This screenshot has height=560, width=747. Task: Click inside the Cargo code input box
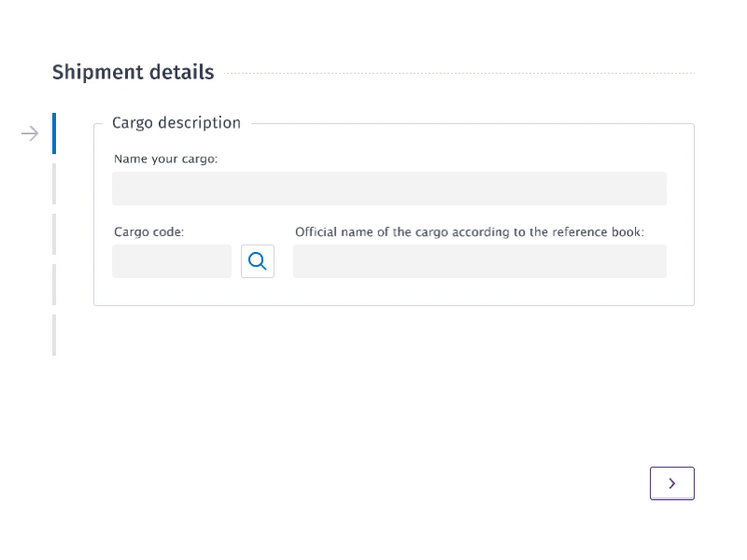coord(172,261)
